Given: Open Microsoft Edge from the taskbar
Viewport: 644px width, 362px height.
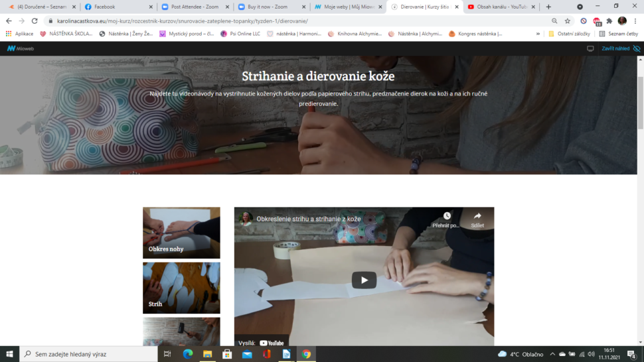Looking at the screenshot, I should pyautogui.click(x=188, y=354).
